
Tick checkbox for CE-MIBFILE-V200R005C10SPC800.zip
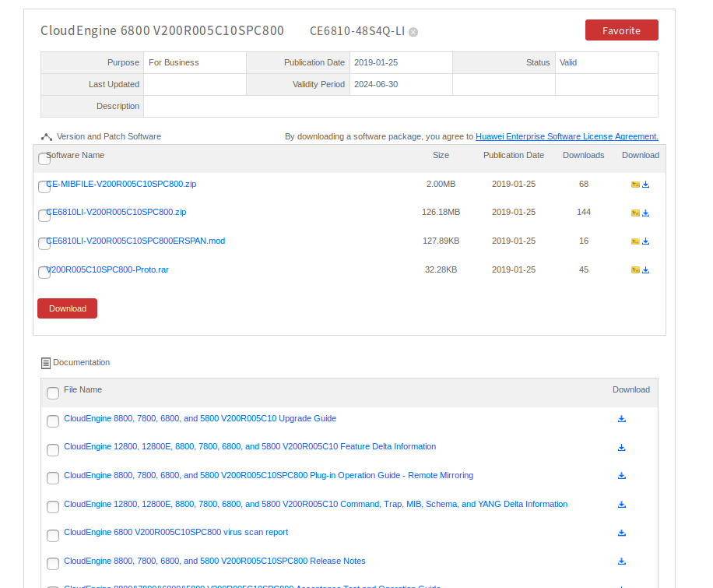[44, 187]
